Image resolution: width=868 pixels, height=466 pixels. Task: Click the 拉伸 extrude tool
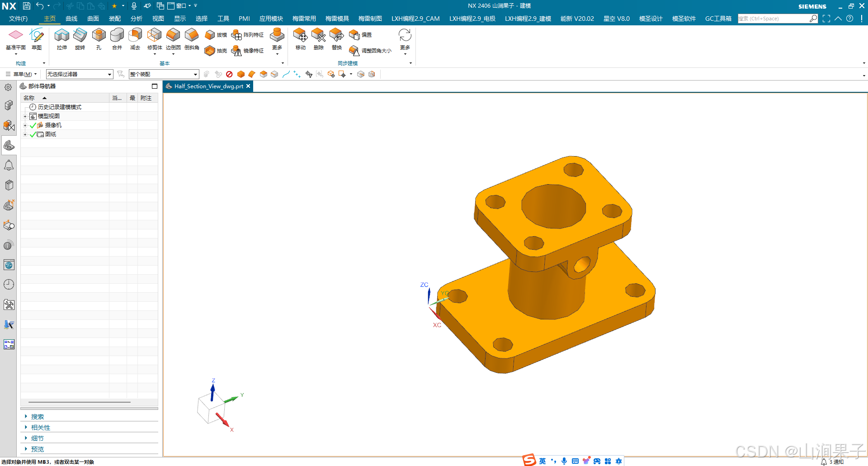tap(62, 39)
